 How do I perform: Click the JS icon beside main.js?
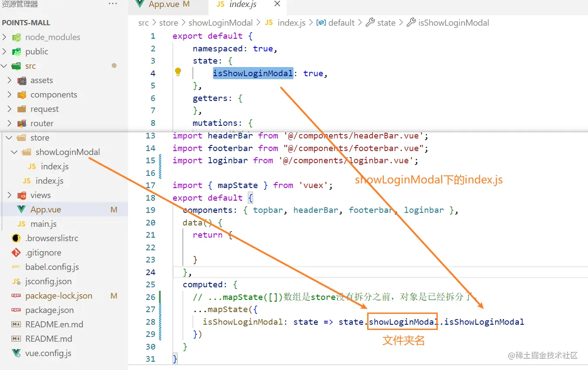21,224
